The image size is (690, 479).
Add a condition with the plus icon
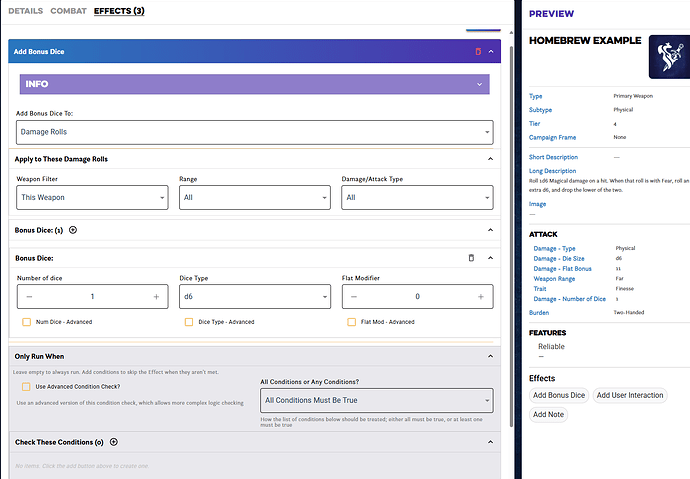tap(114, 442)
